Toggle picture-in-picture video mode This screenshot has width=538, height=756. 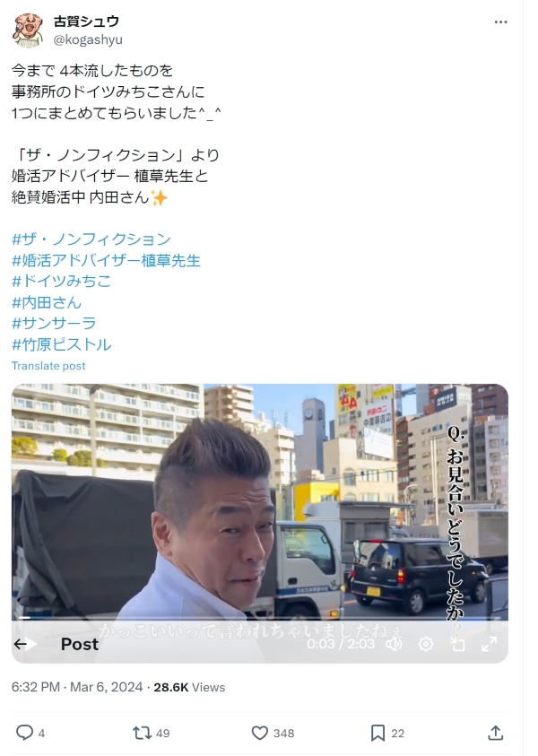(457, 644)
